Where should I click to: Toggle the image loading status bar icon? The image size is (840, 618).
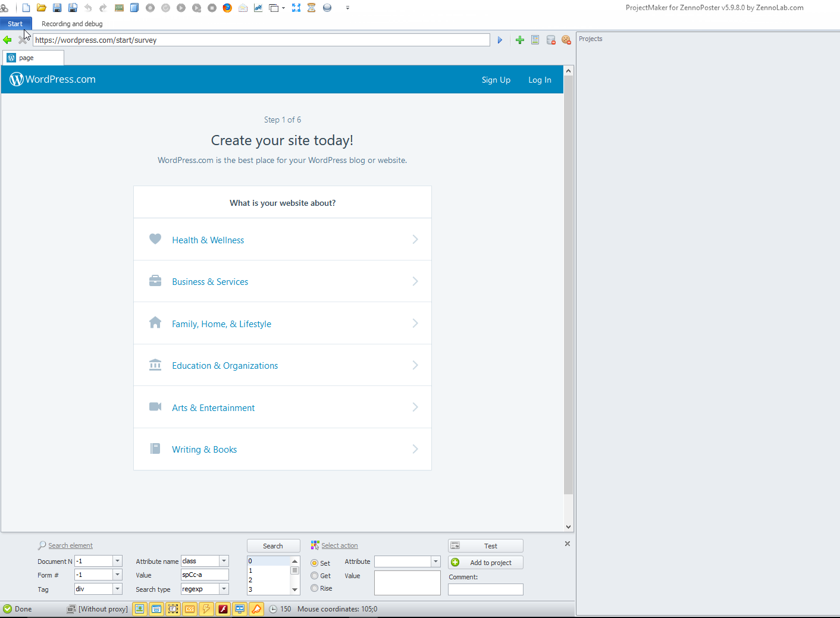coord(140,609)
